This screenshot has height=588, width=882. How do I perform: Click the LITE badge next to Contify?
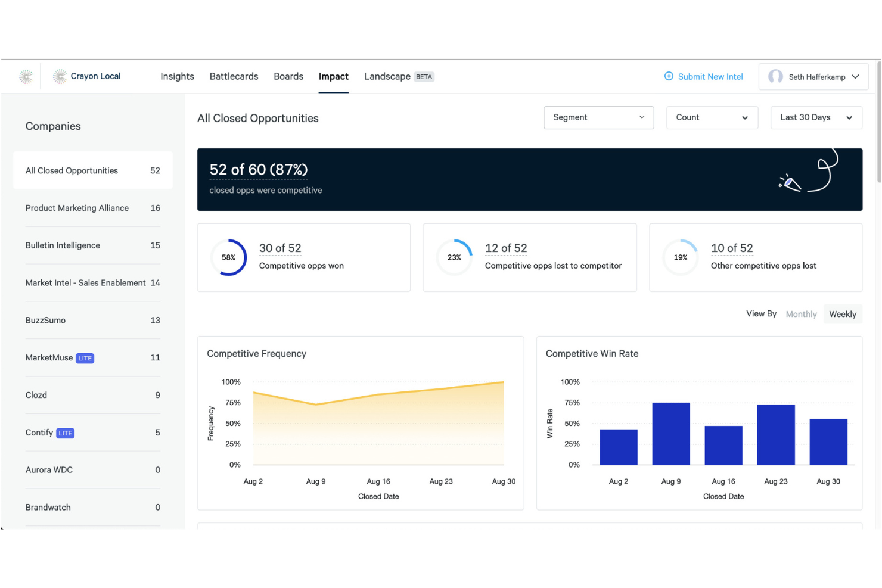(x=66, y=433)
